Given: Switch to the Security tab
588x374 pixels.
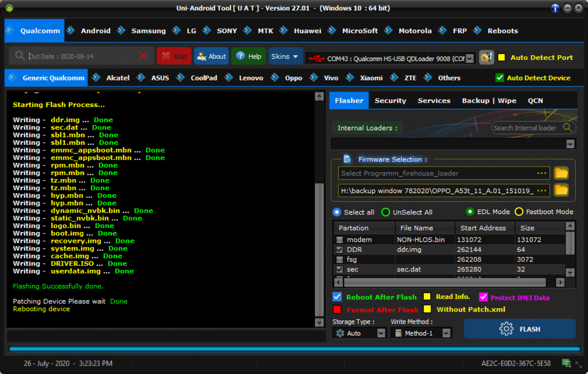Looking at the screenshot, I should pyautogui.click(x=390, y=101).
